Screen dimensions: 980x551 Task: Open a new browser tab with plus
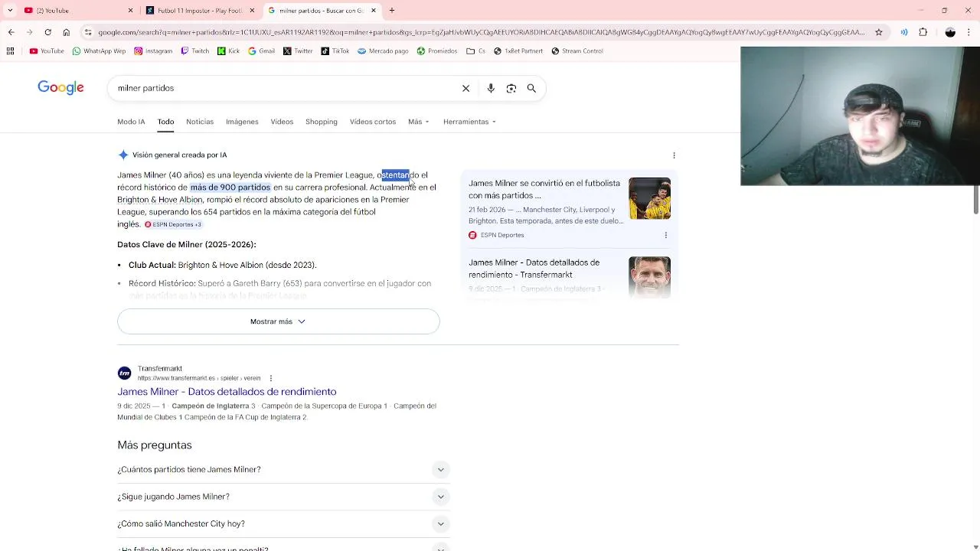click(392, 10)
